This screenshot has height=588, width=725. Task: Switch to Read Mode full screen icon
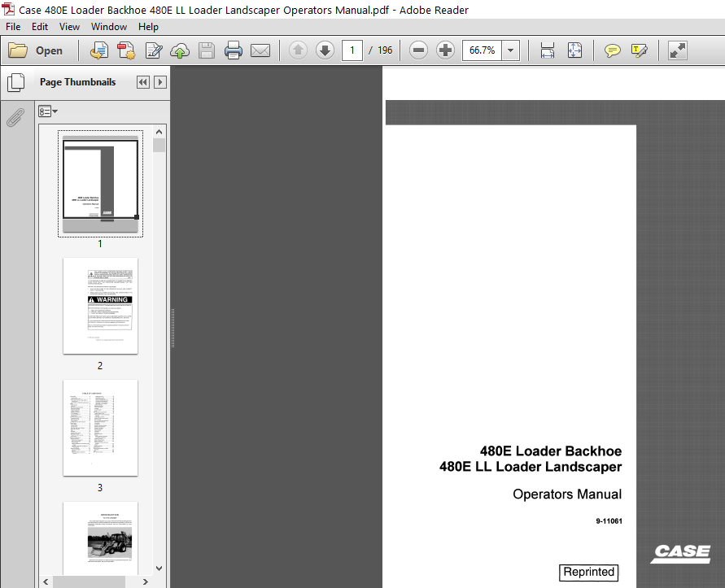(x=678, y=50)
